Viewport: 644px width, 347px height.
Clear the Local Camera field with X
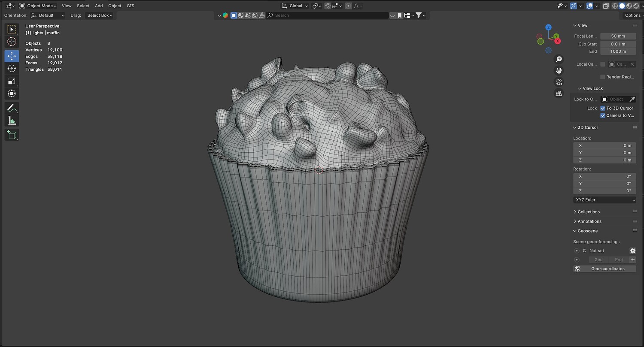click(x=632, y=64)
